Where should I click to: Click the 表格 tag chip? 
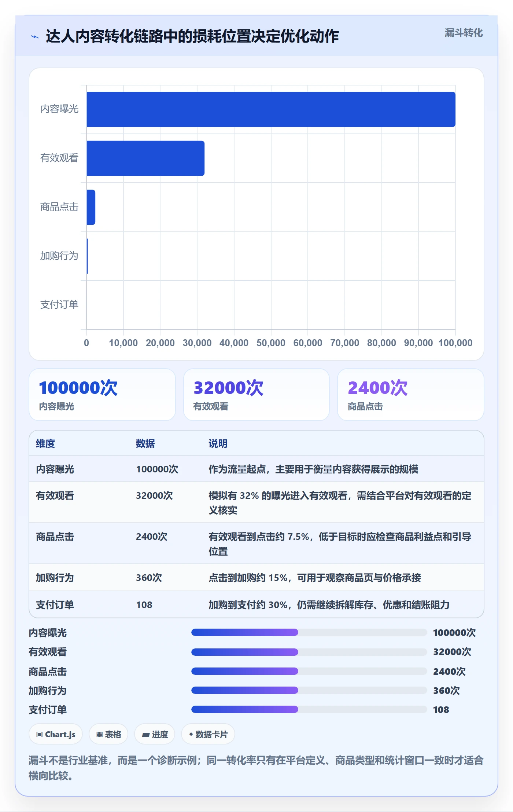point(108,734)
